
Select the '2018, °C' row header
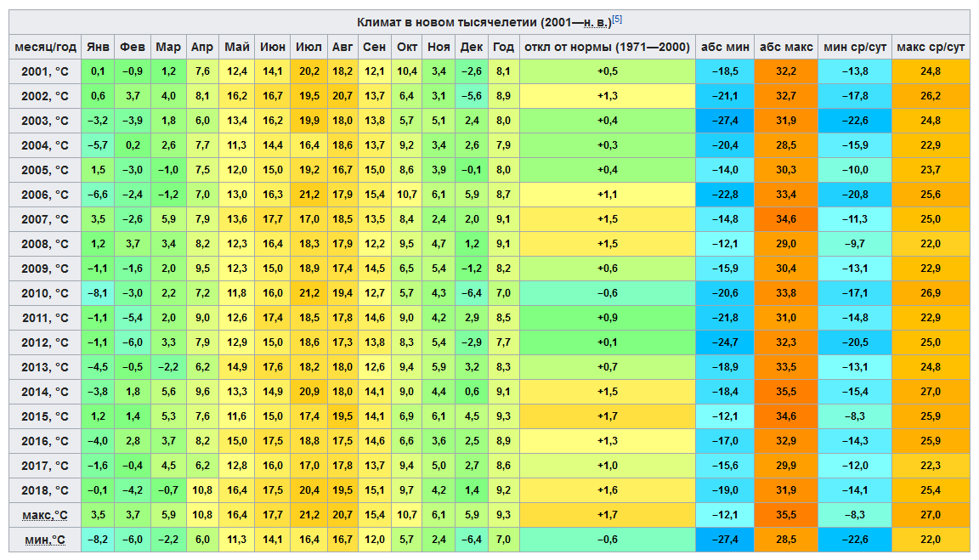pos(45,490)
